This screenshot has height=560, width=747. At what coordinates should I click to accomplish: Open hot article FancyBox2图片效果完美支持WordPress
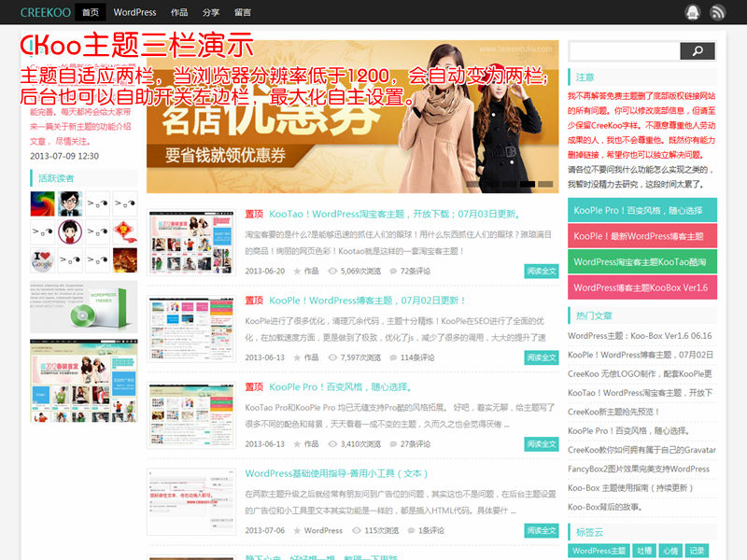pos(639,469)
